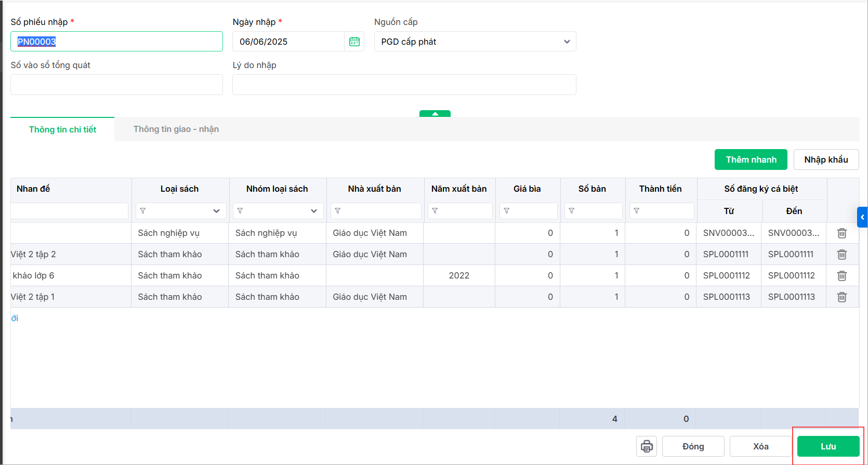Click the Nhập khẩu button

click(825, 160)
